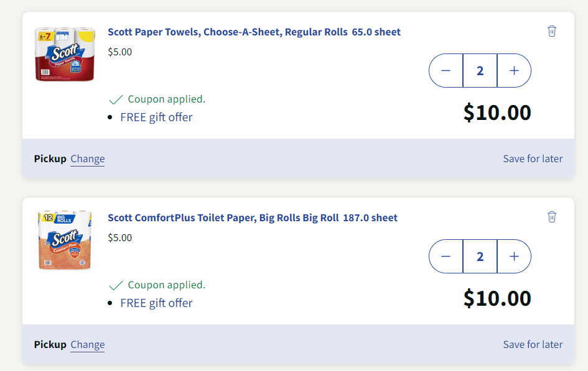
Task: Click the Toilet Paper quantity field
Action: pyautogui.click(x=480, y=257)
